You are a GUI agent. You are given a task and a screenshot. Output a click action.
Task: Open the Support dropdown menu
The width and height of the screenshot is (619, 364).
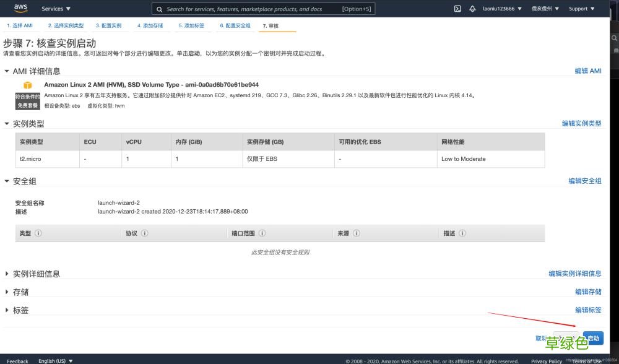coord(581,9)
